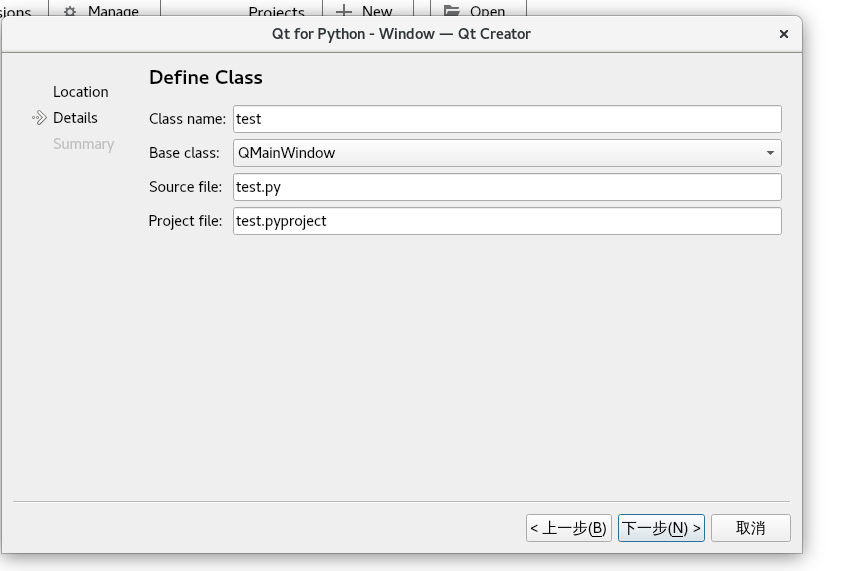Click the Class name label

tap(187, 119)
